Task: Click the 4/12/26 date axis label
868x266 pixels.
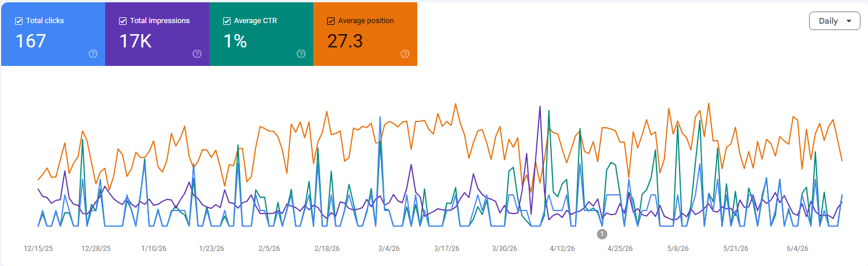Action: 562,249
